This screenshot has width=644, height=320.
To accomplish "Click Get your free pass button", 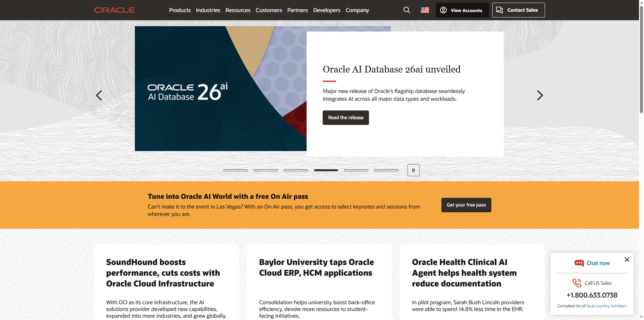I will (466, 205).
